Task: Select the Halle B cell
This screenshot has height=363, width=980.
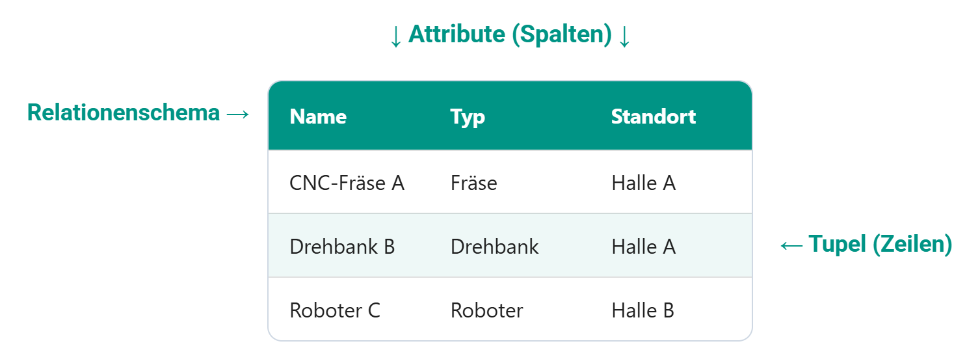Action: [x=642, y=311]
